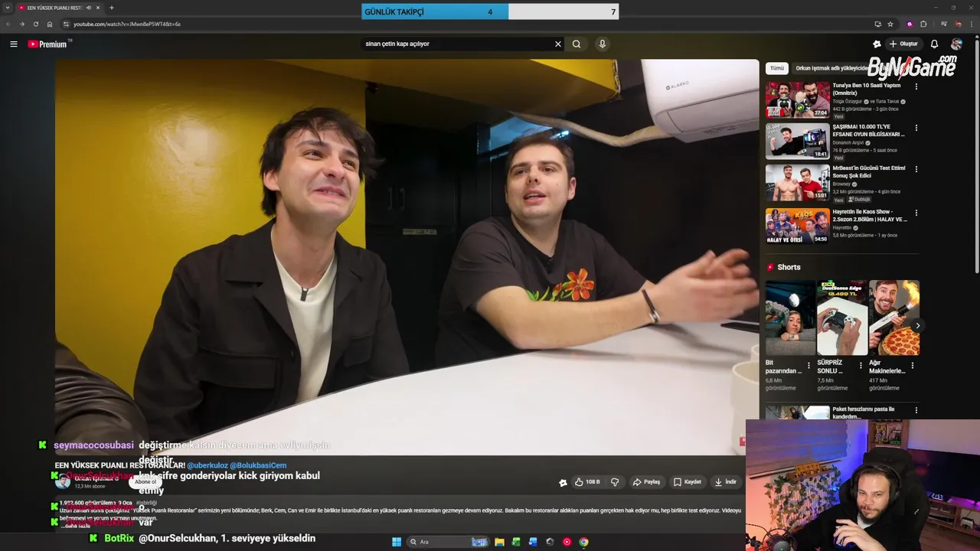The width and height of the screenshot is (980, 551).
Task: Open title 'MrBeast'in Gücünü Test Ettim!'
Action: coord(869,171)
